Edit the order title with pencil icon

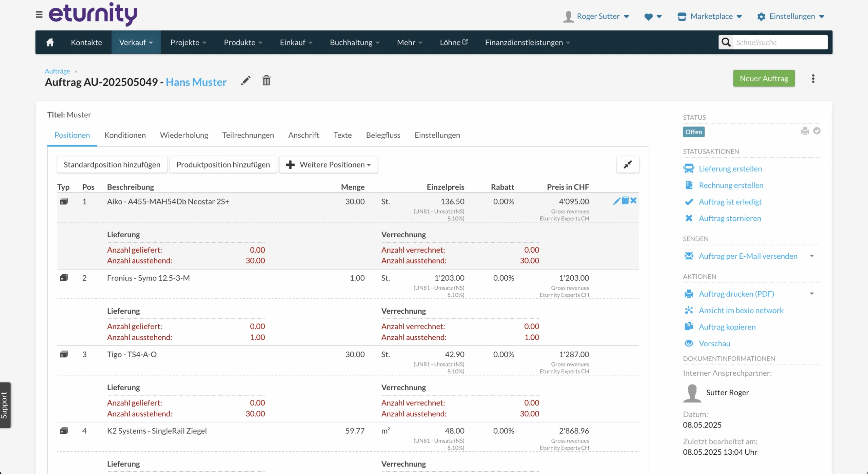tap(245, 81)
